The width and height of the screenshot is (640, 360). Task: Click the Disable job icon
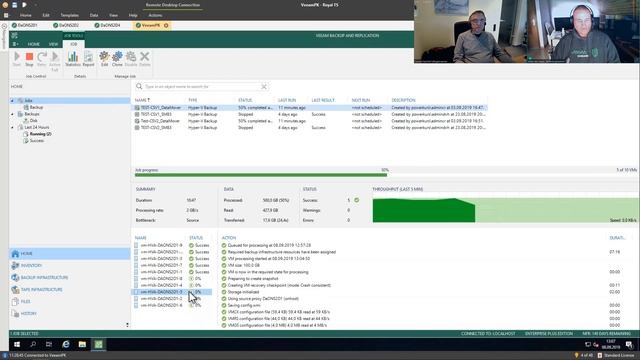[131, 59]
